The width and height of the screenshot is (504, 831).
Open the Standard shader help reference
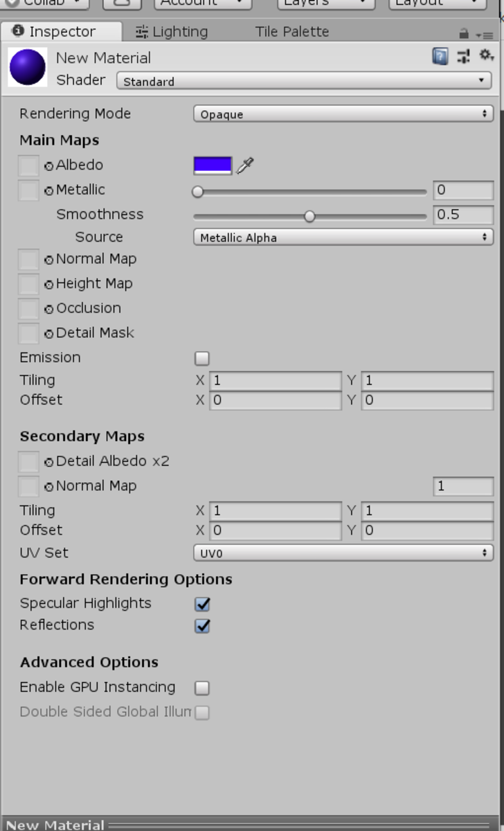click(x=440, y=57)
